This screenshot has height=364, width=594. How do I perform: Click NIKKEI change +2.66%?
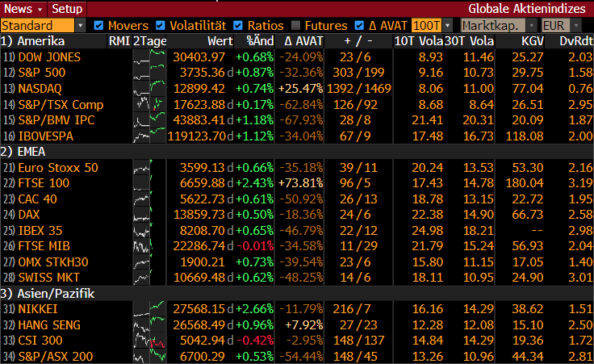point(254,308)
